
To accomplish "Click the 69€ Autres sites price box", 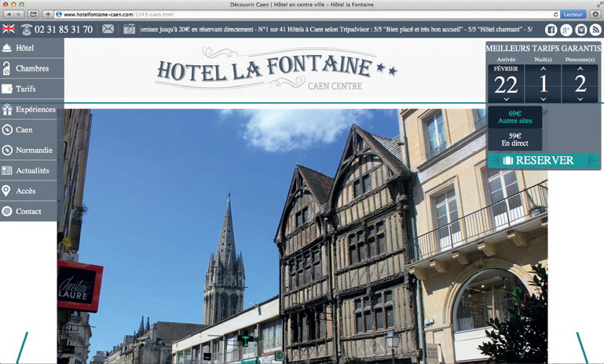I will click(515, 117).
